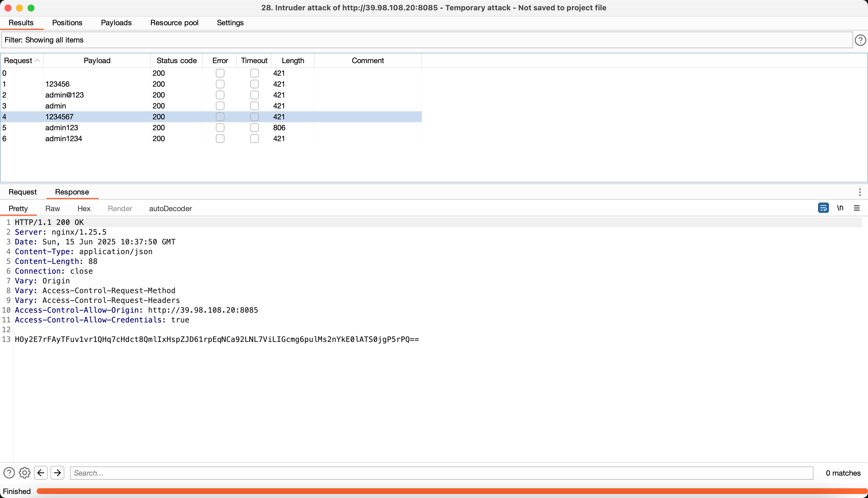
Task: Switch to the Request message tab
Action: pyautogui.click(x=23, y=192)
